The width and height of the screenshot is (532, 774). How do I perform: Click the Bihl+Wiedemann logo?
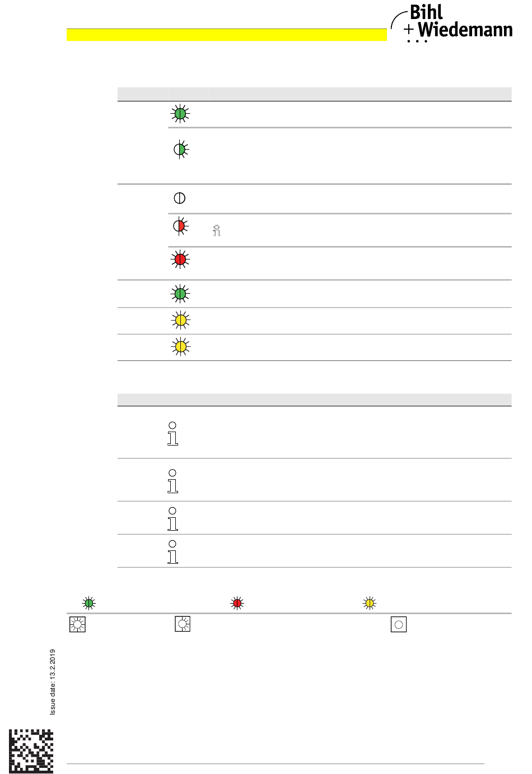click(x=451, y=24)
